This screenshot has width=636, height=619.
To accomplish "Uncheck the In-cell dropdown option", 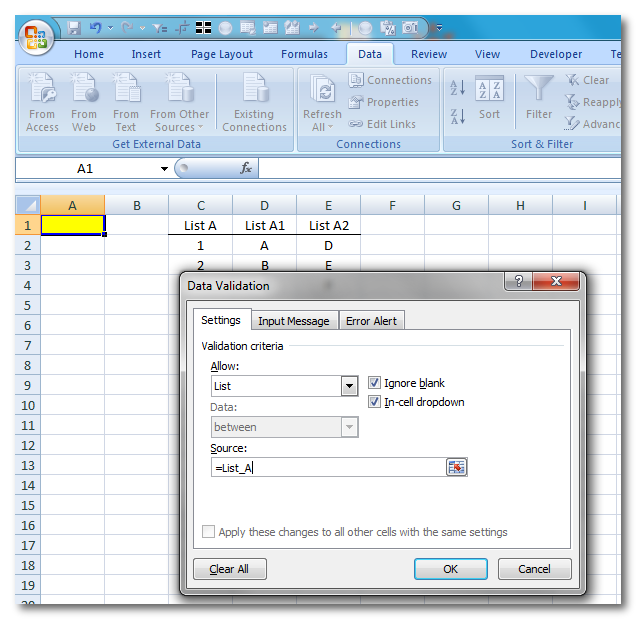I will click(x=375, y=402).
